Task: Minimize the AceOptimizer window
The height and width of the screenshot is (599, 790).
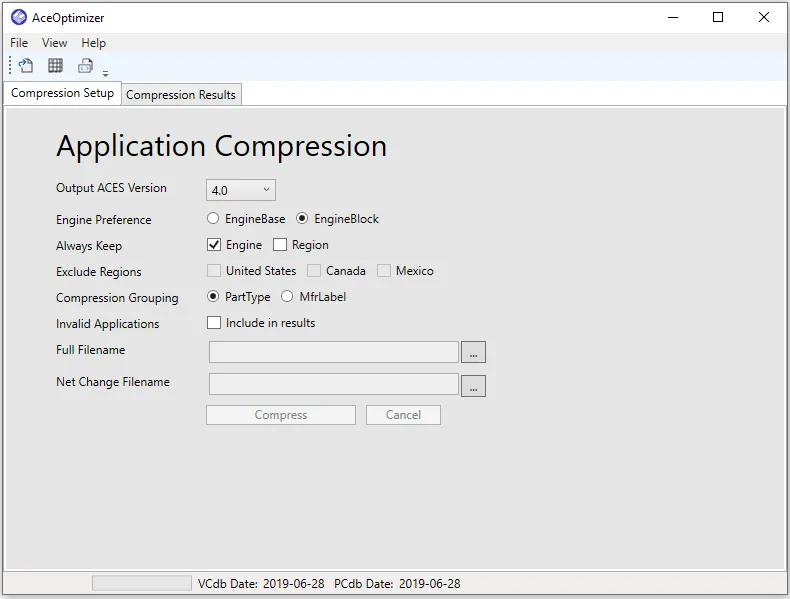Action: coord(673,17)
